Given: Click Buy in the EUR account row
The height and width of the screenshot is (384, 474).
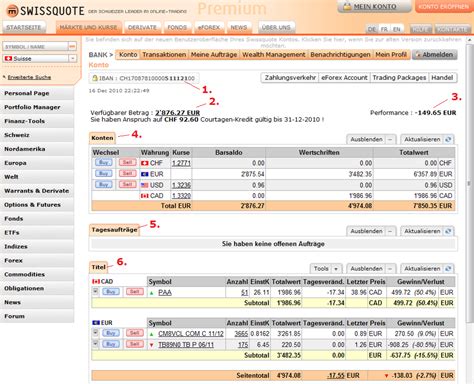Looking at the screenshot, I should [103, 174].
